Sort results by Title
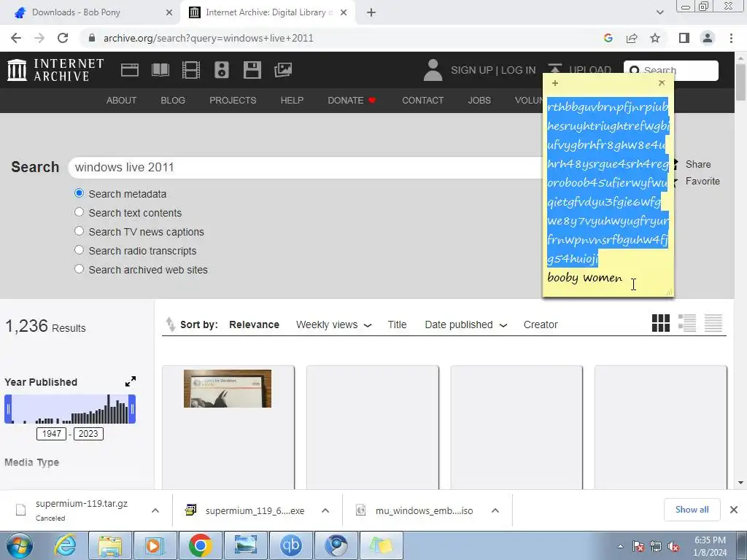747x560 pixels. pos(397,324)
